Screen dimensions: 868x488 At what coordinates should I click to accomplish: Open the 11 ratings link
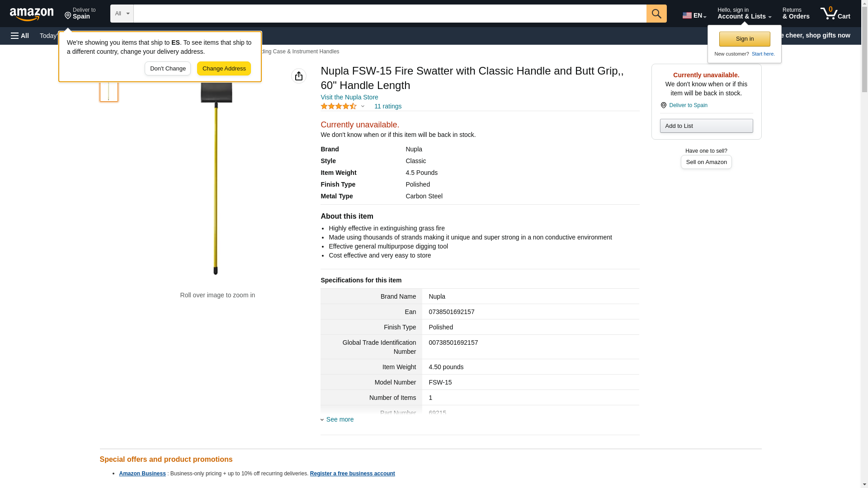387,106
